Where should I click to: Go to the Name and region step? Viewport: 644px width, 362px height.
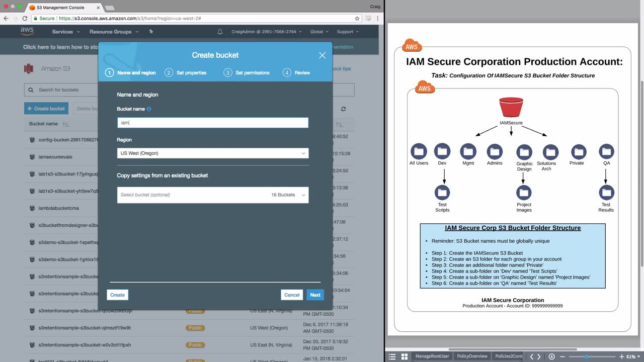click(x=130, y=73)
